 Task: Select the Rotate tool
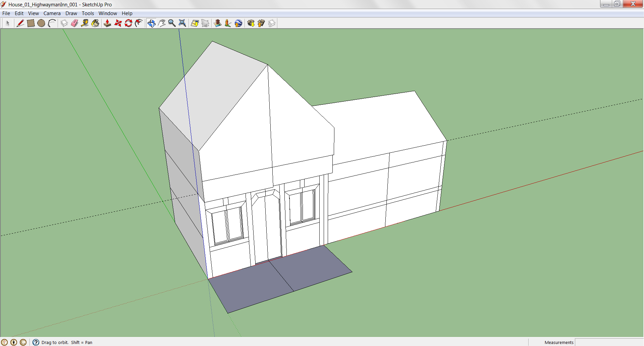[x=128, y=23]
